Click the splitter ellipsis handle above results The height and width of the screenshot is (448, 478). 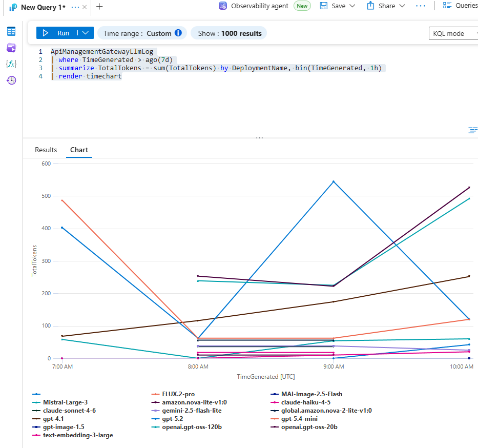point(259,138)
